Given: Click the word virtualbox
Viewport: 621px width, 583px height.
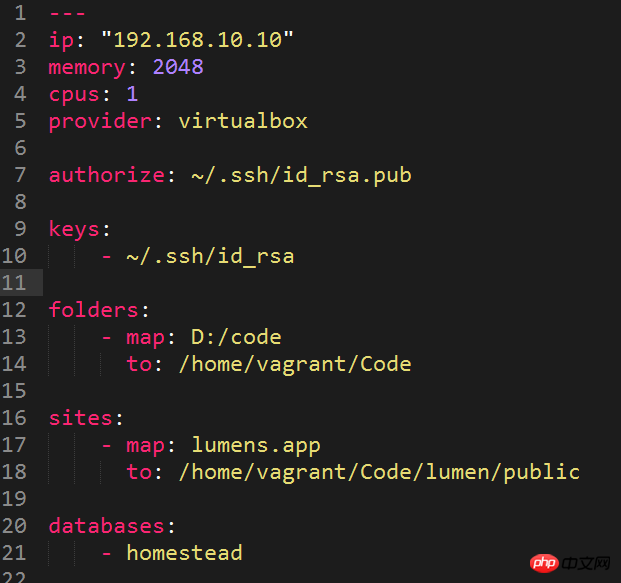Looking at the screenshot, I should 242,121.
